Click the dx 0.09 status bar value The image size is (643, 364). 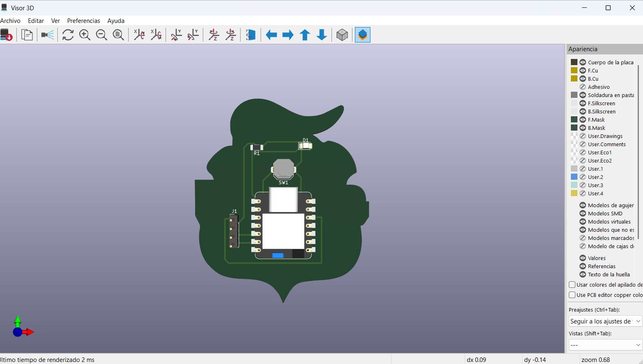point(476,360)
